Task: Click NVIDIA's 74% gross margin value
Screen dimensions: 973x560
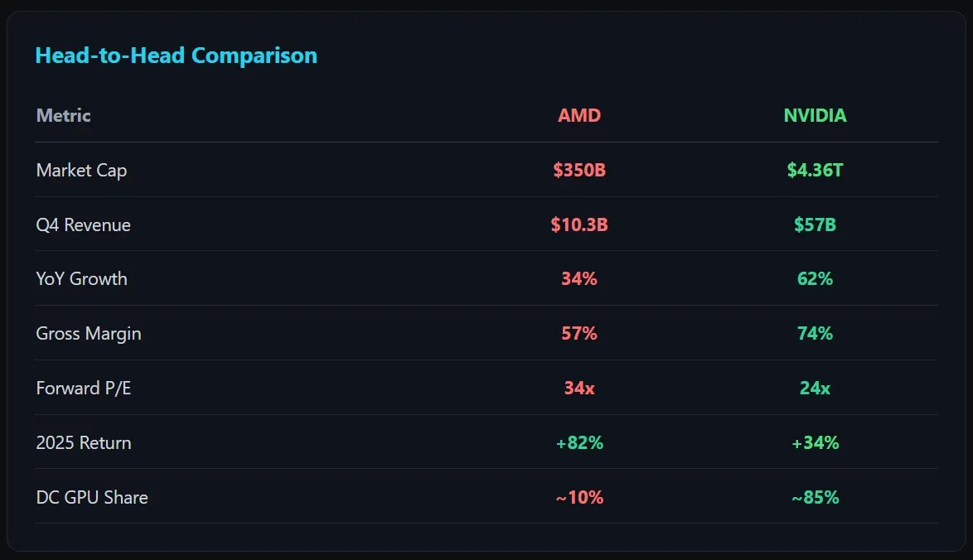Action: pyautogui.click(x=815, y=333)
